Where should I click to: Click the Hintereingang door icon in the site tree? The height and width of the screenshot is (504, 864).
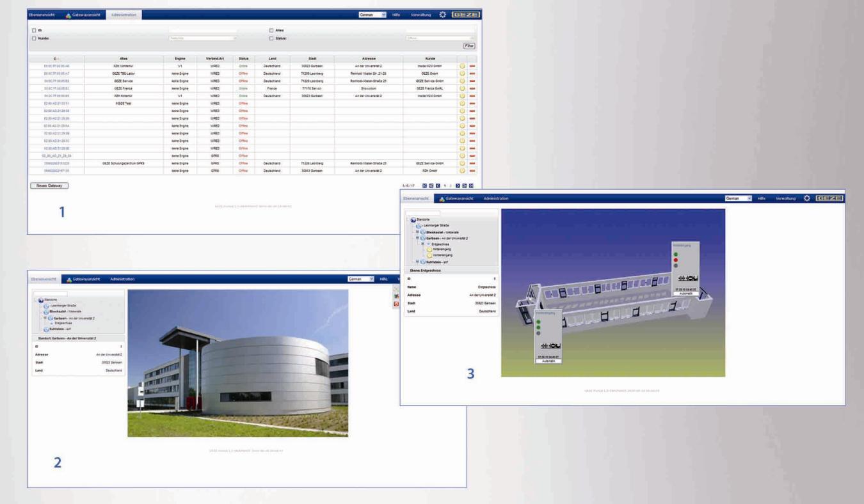click(x=429, y=249)
